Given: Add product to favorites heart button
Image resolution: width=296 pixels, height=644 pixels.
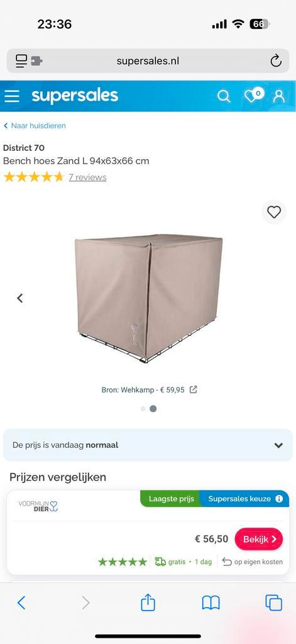Looking at the screenshot, I should pos(274,212).
